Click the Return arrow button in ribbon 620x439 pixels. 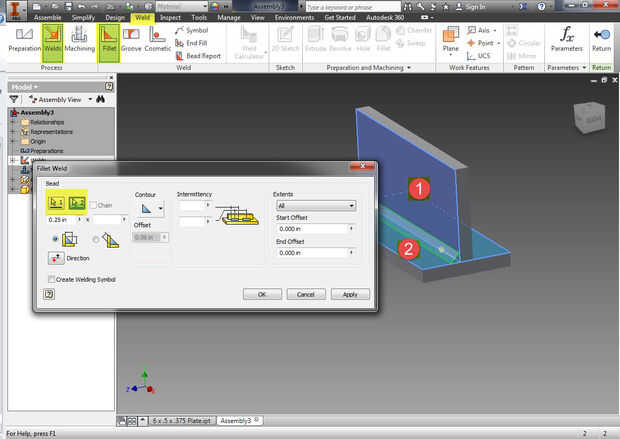601,39
